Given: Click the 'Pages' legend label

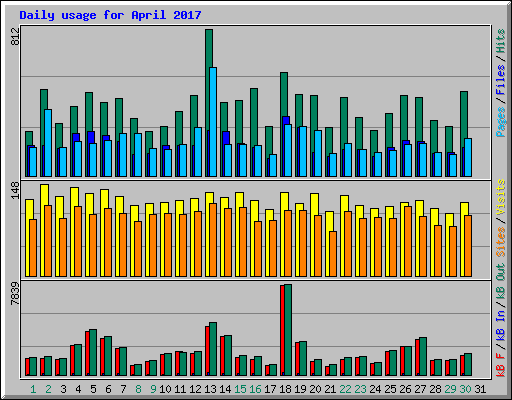Looking at the screenshot, I should pyautogui.click(x=501, y=122).
